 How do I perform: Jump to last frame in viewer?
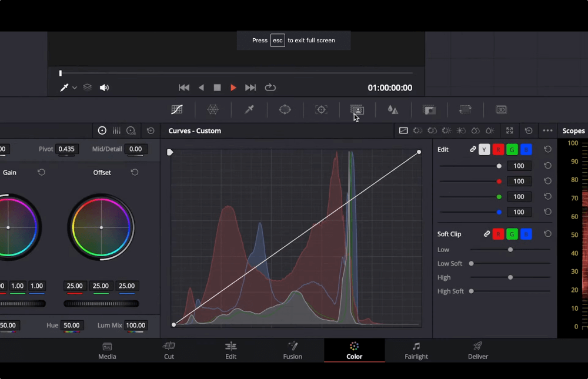[x=250, y=88]
